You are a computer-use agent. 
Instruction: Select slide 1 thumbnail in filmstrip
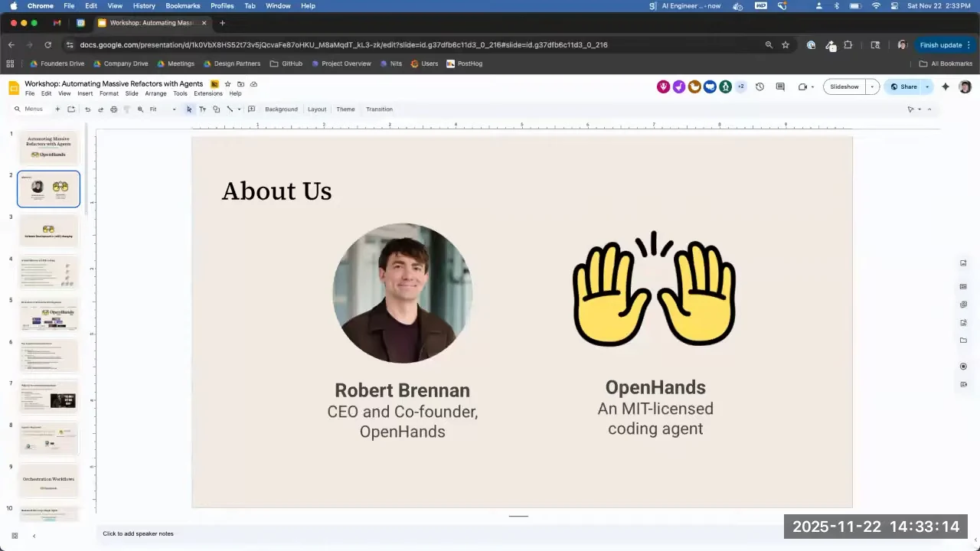click(48, 147)
